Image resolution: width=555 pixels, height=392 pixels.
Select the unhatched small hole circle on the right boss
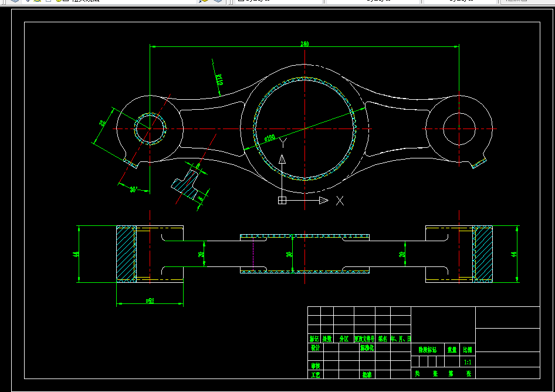459,129
